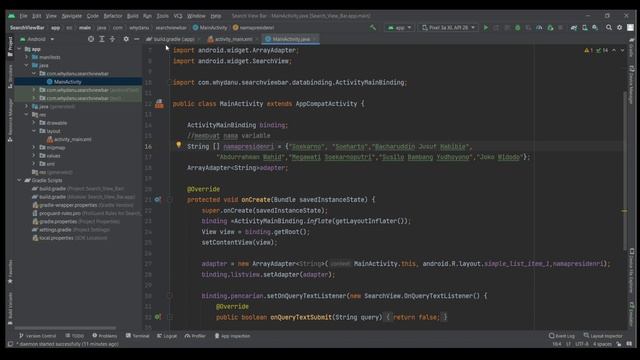Toggle the Device Manager side button

(x=631, y=84)
